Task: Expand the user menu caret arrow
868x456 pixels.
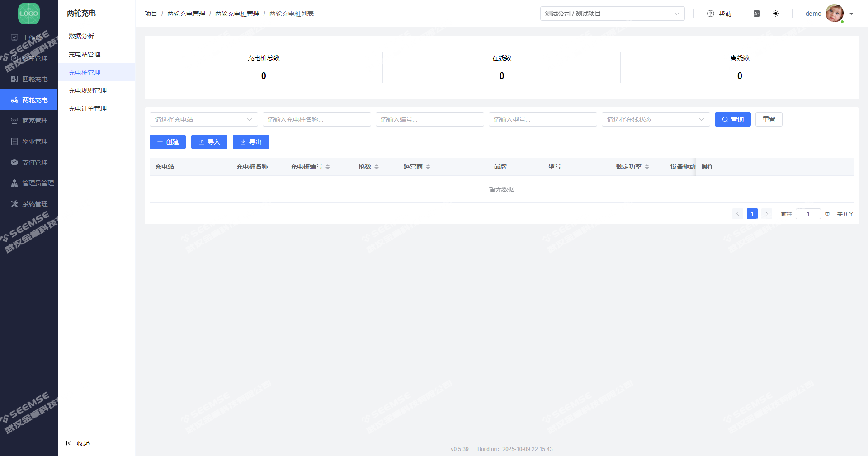Action: (851, 14)
